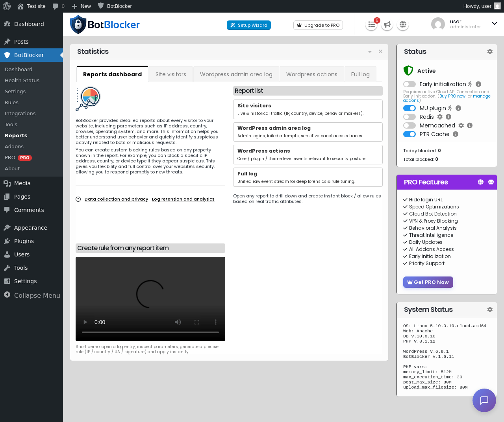Image resolution: width=504 pixels, height=422 pixels.
Task: Open Memcached gear settings
Action: point(461,125)
